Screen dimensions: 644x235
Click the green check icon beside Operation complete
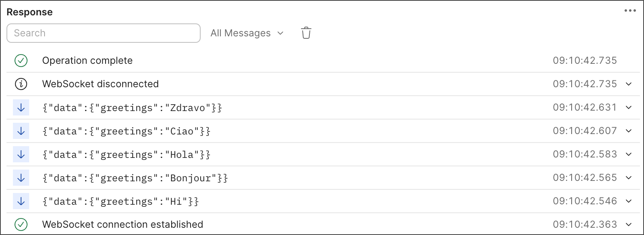(21, 61)
